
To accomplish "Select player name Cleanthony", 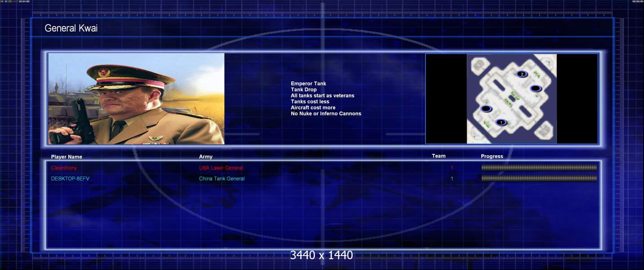I will tap(64, 168).
